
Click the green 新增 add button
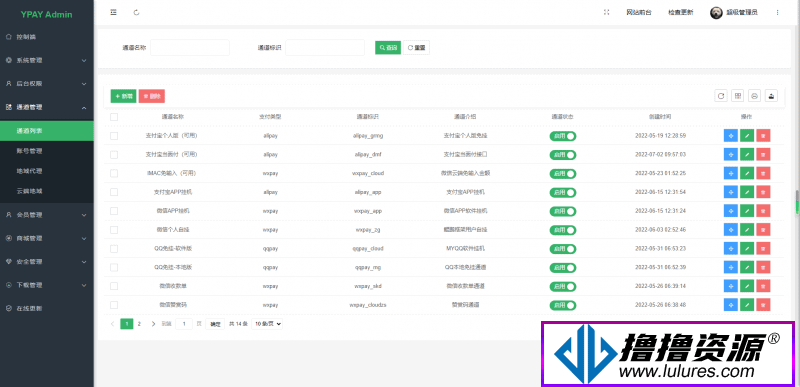tap(123, 96)
